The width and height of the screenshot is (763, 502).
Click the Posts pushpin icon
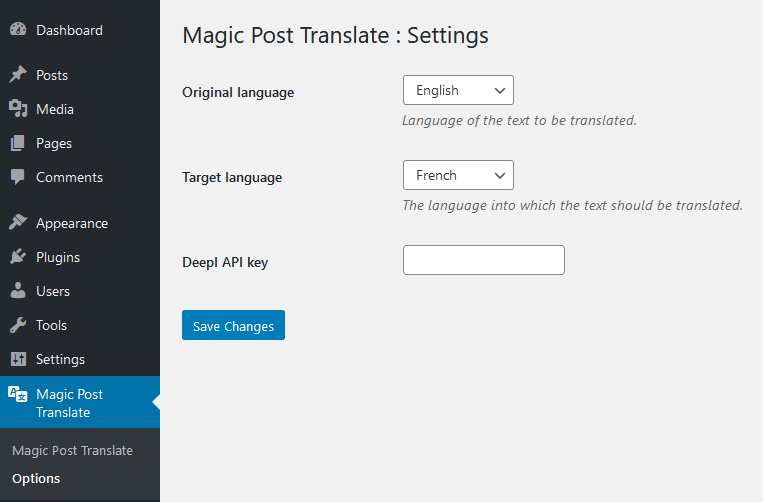[x=18, y=74]
